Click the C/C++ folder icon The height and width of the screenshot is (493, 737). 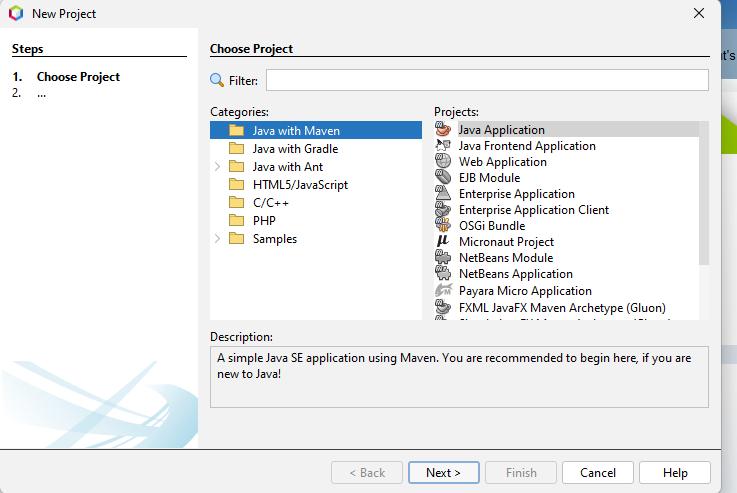tap(236, 203)
